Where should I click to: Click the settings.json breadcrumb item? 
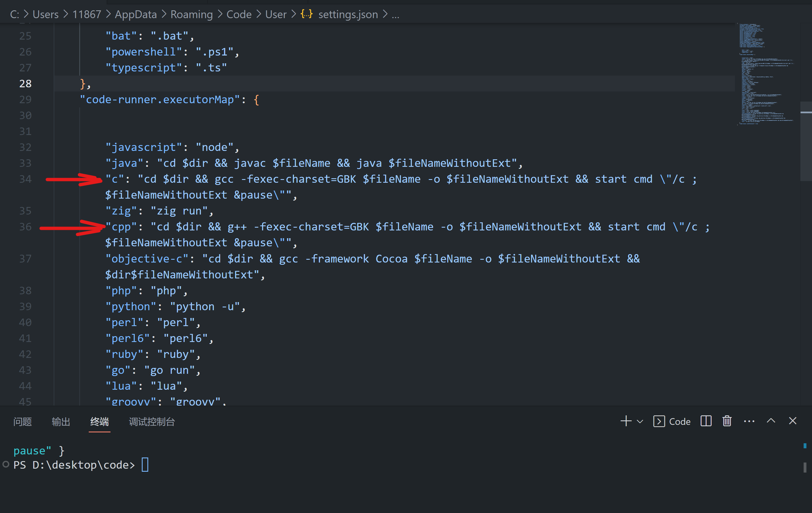click(348, 15)
